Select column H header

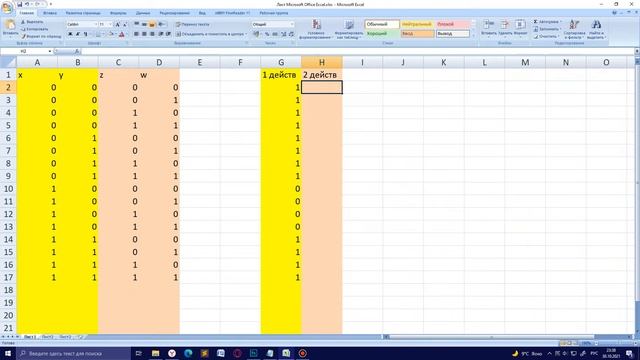tap(322, 62)
